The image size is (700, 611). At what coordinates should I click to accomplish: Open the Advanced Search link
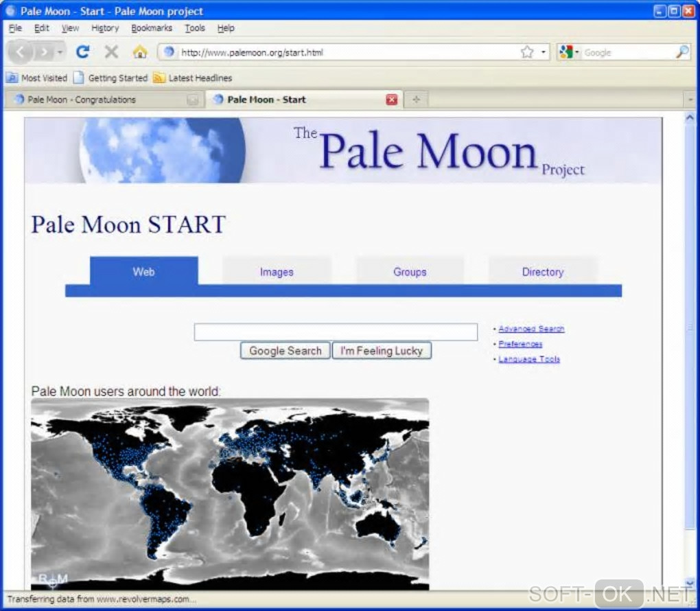point(531,329)
